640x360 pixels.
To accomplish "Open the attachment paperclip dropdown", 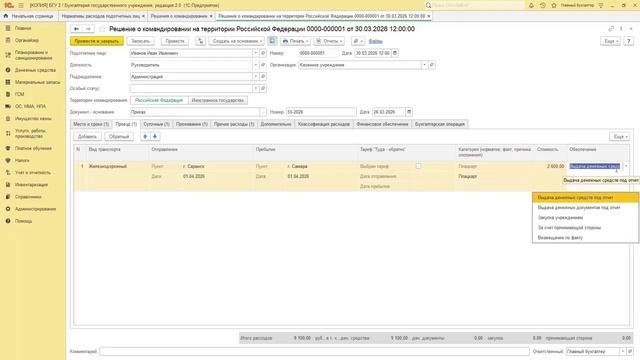I will (358, 41).
